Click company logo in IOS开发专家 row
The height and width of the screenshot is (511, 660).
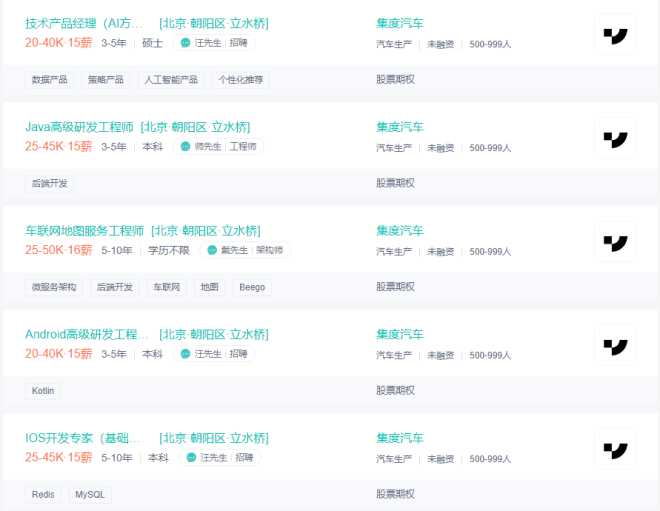[615, 449]
